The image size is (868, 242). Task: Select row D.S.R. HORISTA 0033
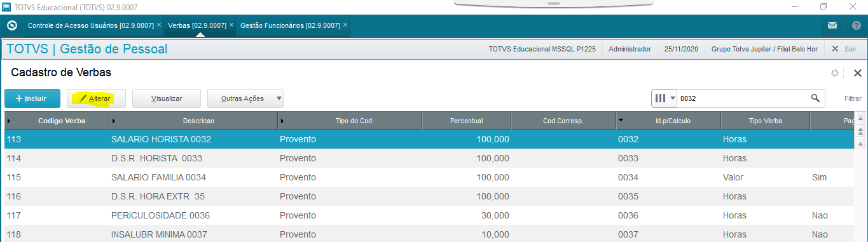point(429,158)
